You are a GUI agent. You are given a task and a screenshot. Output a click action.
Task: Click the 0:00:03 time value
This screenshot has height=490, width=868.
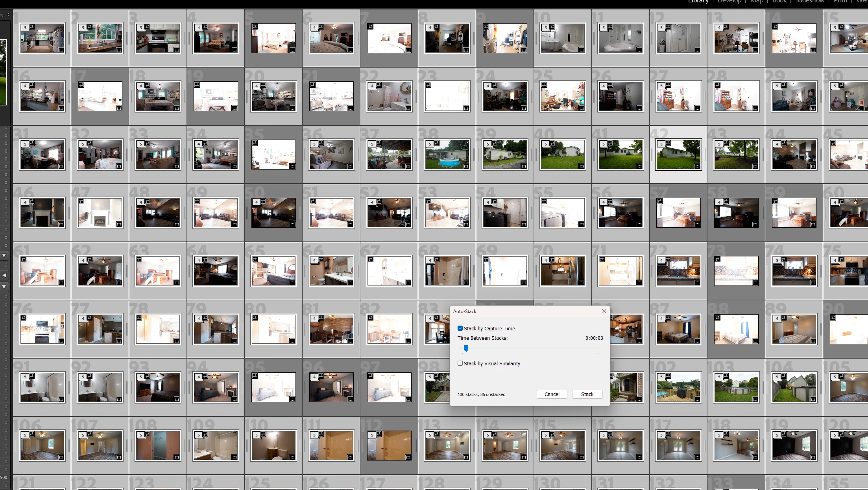coord(594,338)
